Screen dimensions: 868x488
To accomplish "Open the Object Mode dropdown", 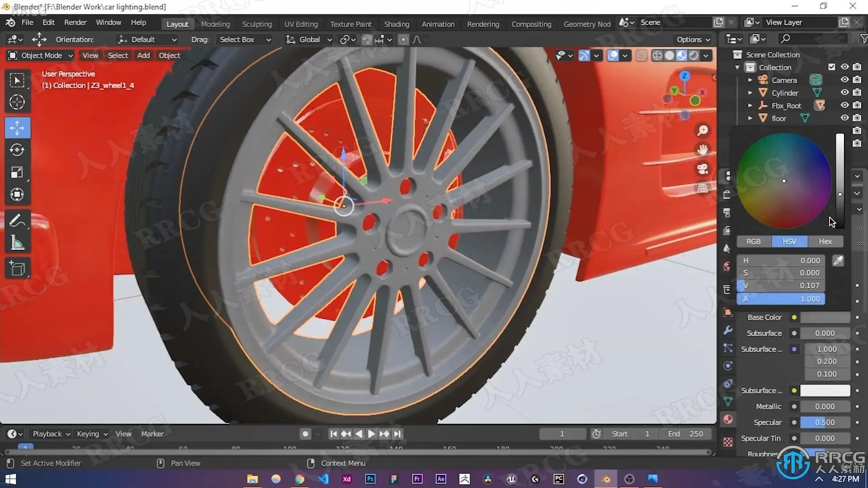I will (x=41, y=55).
